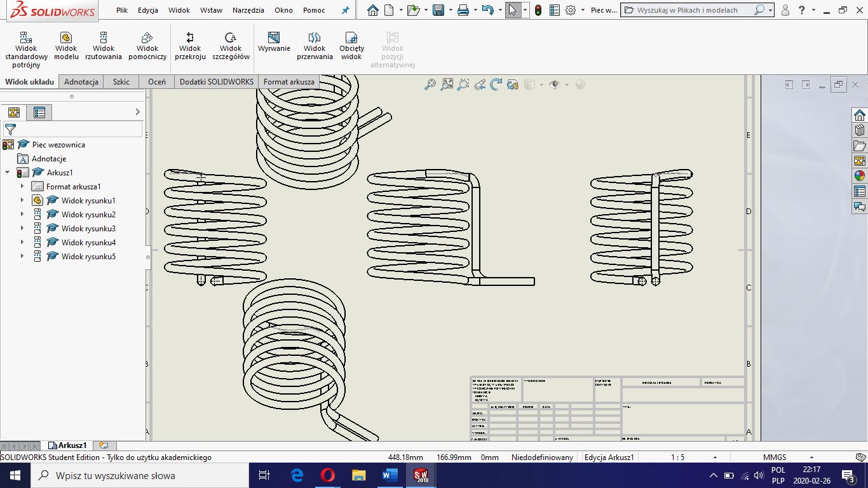
Task: Open a file with the Open icon
Action: tap(413, 10)
